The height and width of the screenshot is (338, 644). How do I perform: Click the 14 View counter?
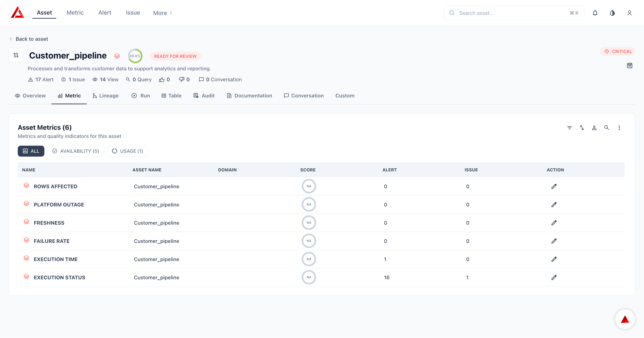[105, 79]
